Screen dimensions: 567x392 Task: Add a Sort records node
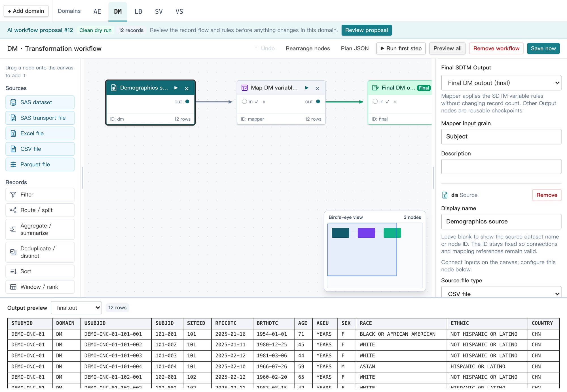(40, 271)
